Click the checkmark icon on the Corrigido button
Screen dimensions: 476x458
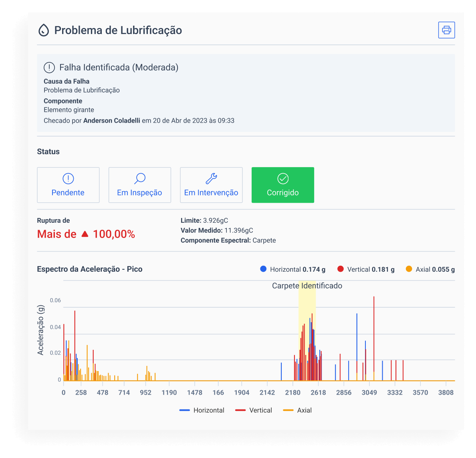pyautogui.click(x=282, y=178)
